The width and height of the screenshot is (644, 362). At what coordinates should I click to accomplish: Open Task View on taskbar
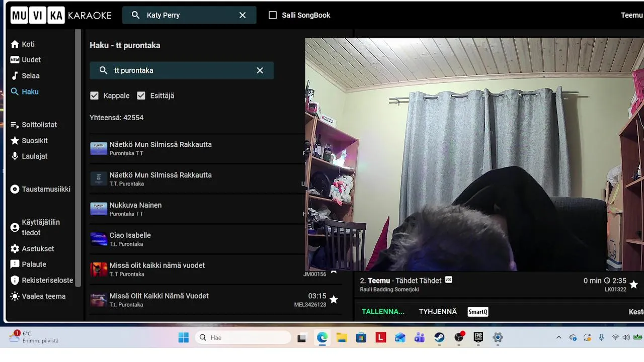click(x=302, y=338)
